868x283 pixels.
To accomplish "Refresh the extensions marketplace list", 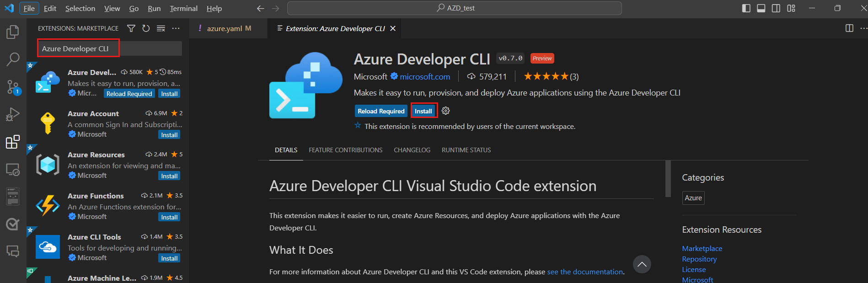I will click(x=146, y=28).
